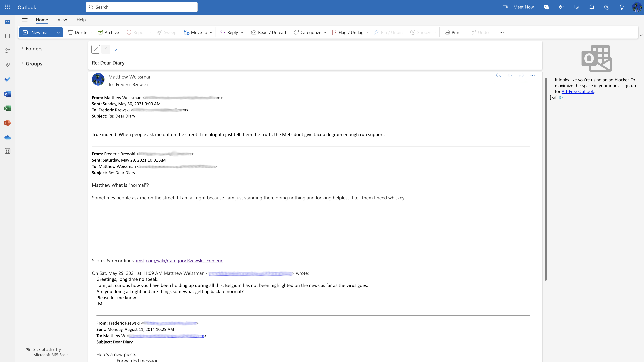Open the Calendar icon in left sidebar
The image size is (644, 362).
click(8, 36)
